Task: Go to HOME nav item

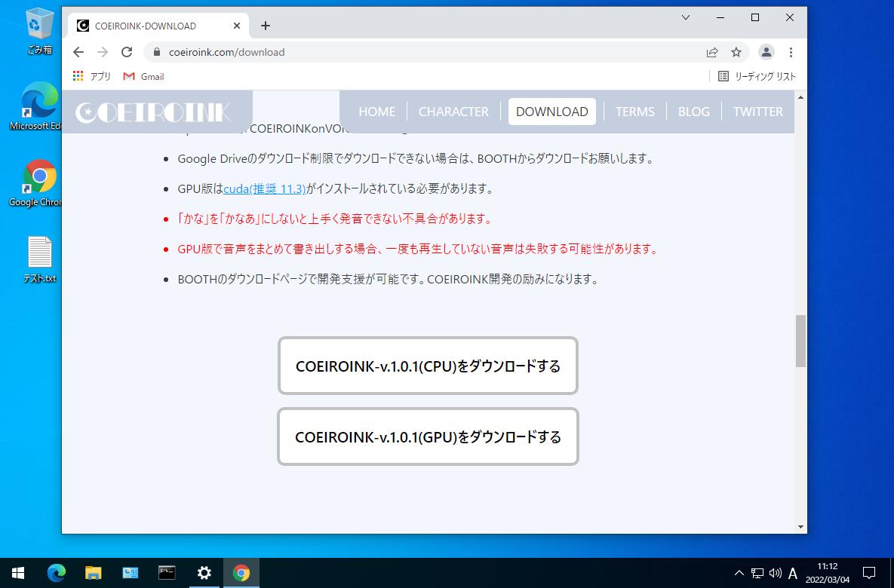Action: coord(376,112)
